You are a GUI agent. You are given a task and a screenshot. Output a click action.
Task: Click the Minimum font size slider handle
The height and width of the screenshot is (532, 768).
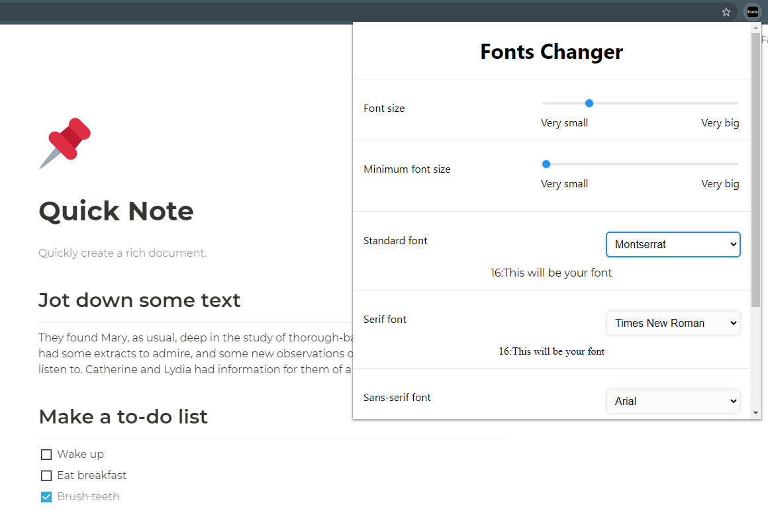pyautogui.click(x=546, y=164)
